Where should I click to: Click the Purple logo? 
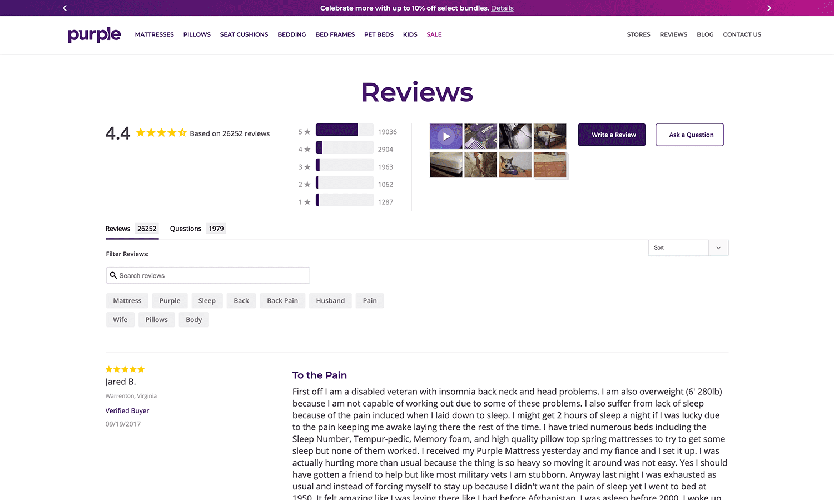click(94, 35)
